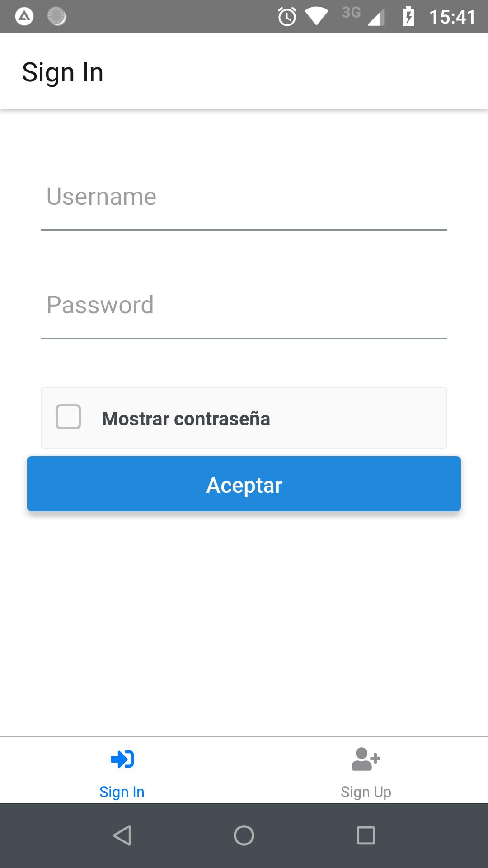Viewport: 488px width, 868px height.
Task: Focus the Username input field
Action: 244,197
